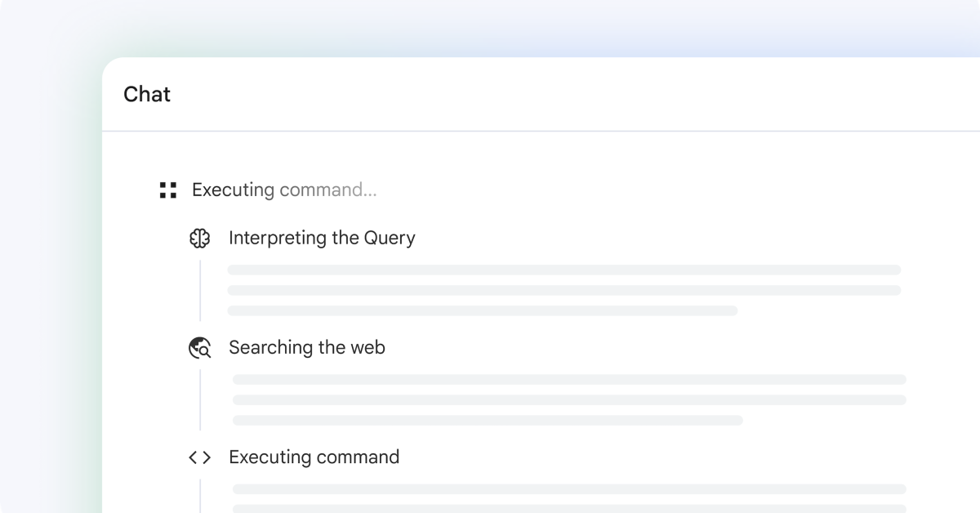Image resolution: width=980 pixels, height=513 pixels.
Task: Select the code brackets icon
Action: (x=200, y=457)
